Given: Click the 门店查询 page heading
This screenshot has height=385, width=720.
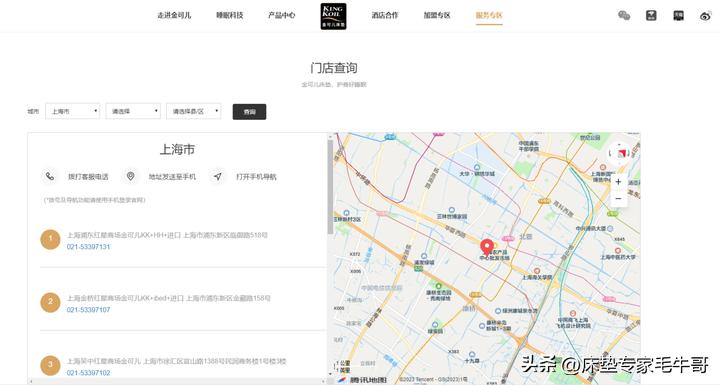Looking at the screenshot, I should (334, 68).
